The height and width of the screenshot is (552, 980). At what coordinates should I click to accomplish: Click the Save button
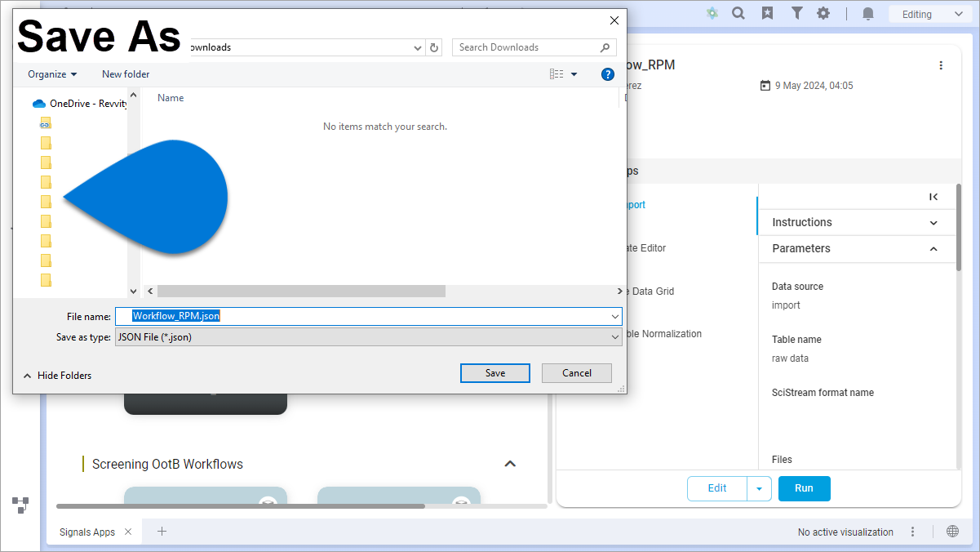[x=494, y=373]
